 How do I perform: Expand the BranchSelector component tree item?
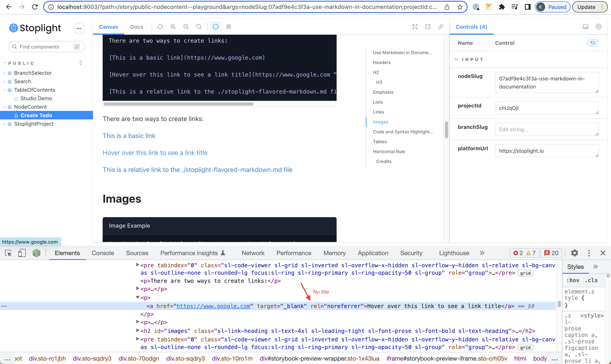tap(4, 73)
